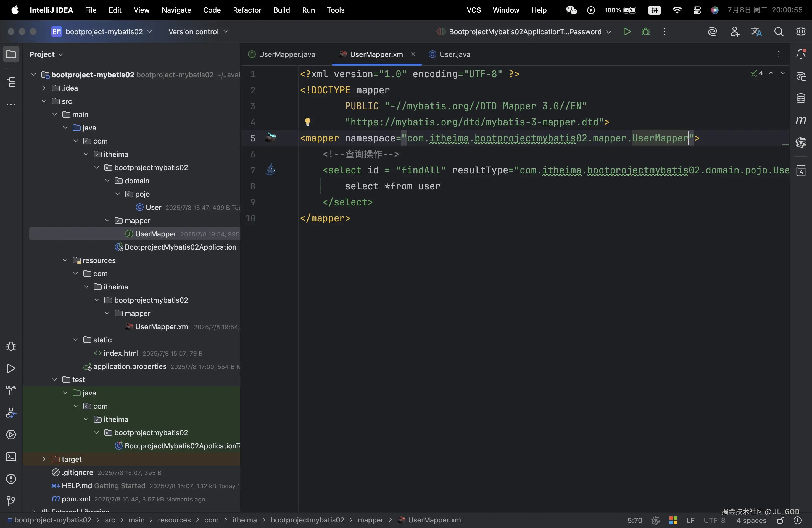Click the UTF-8 encoding status widget

714,520
